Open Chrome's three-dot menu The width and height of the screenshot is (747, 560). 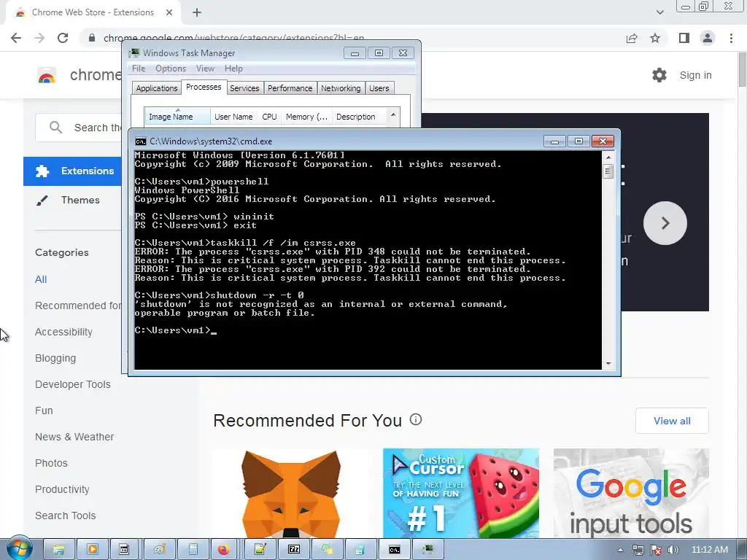pyautogui.click(x=731, y=38)
